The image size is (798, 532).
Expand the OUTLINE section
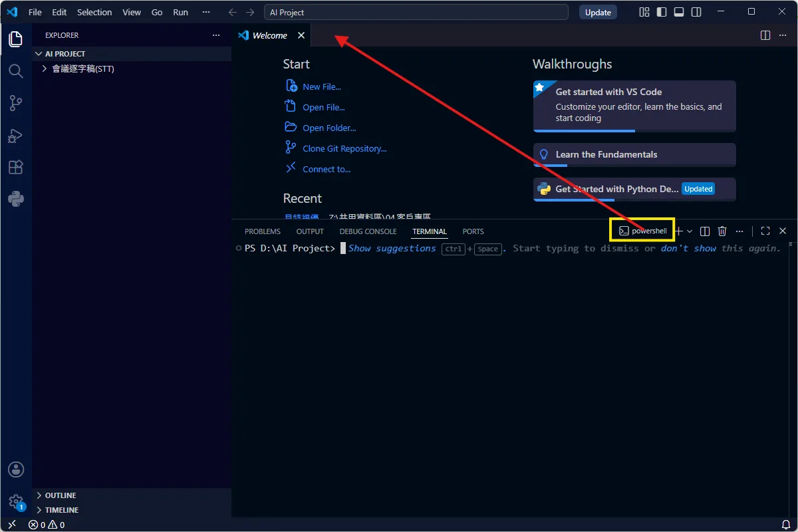132,495
